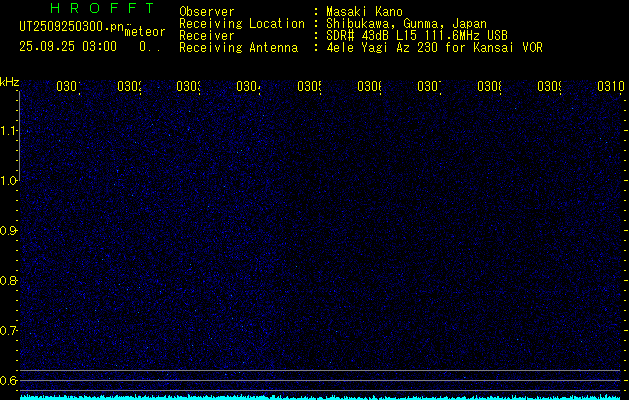Click the meteor count label
The height and width of the screenshot is (400, 629).
click(x=144, y=32)
